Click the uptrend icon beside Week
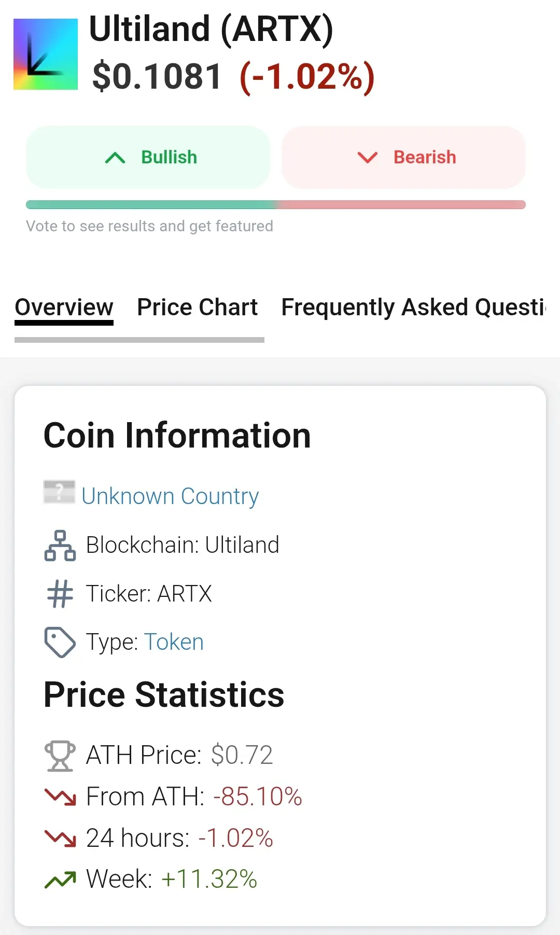560x935 pixels. pos(60,880)
